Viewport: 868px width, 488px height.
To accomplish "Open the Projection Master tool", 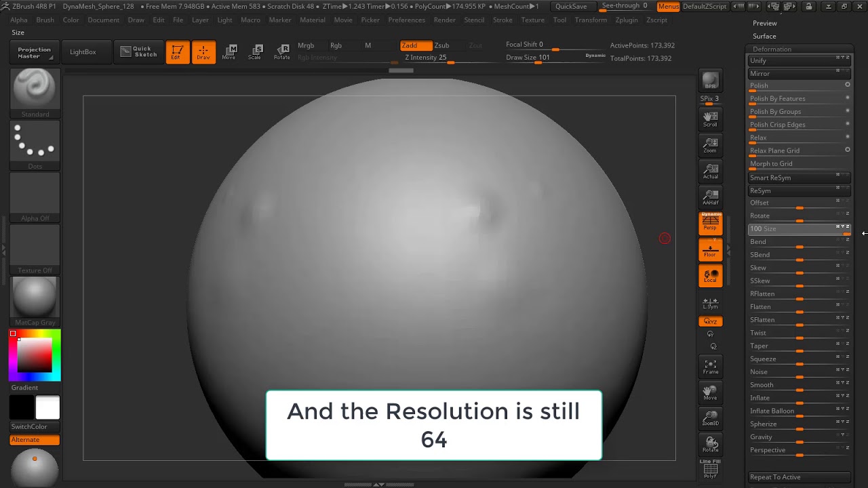I will pos(34,52).
